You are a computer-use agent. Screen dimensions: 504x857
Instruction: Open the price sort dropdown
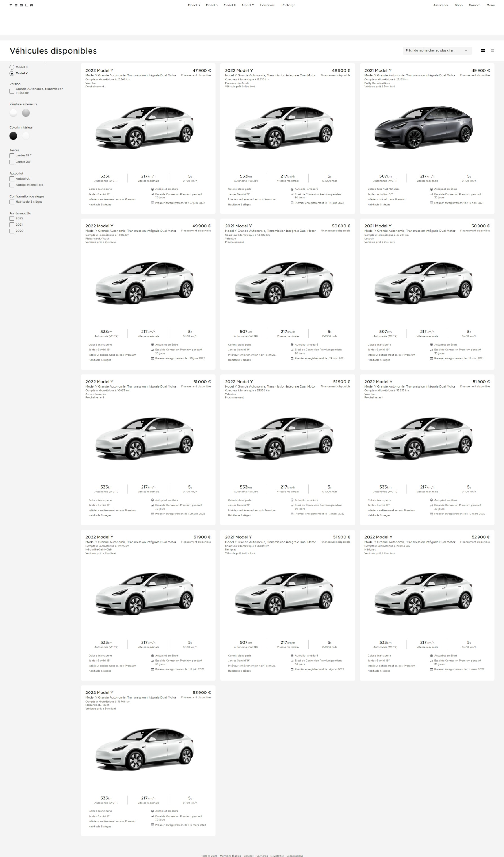point(437,51)
